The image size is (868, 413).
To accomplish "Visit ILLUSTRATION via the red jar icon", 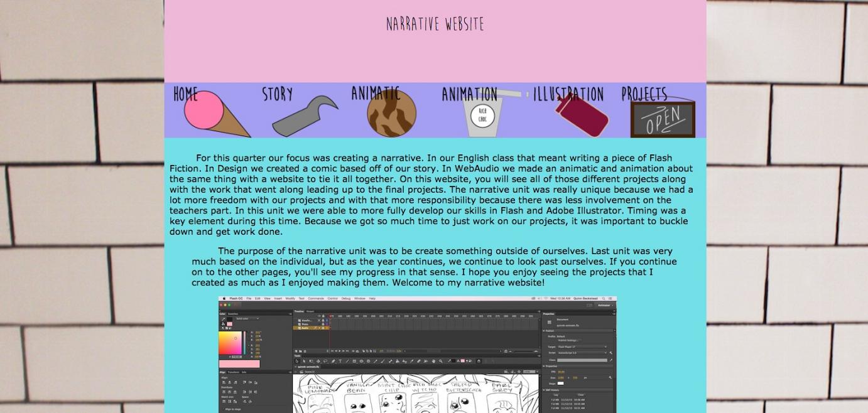I will (x=571, y=112).
